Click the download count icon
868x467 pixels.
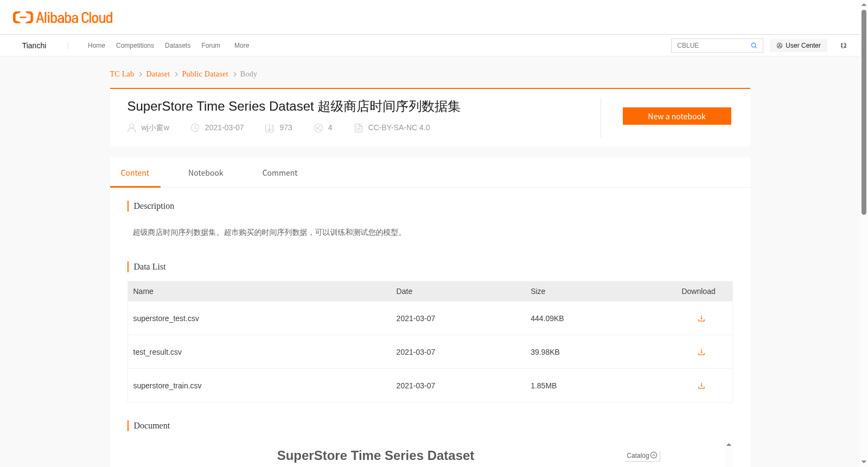[269, 128]
